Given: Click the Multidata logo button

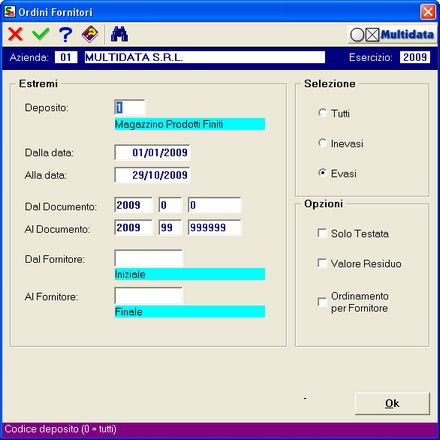Looking at the screenshot, I should (392, 35).
